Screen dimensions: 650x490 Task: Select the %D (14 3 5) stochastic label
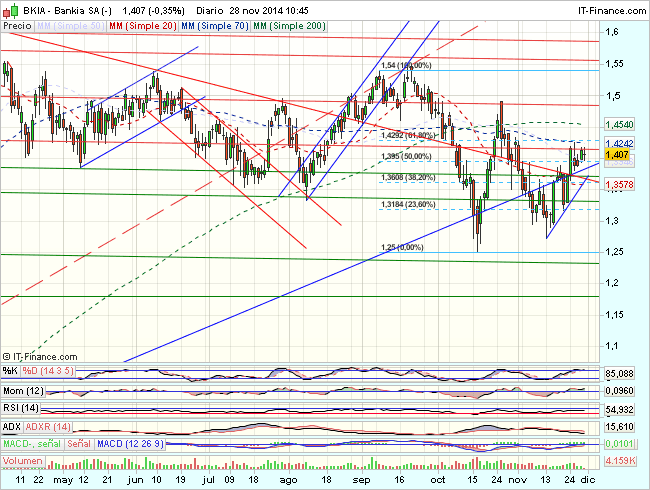(48, 371)
